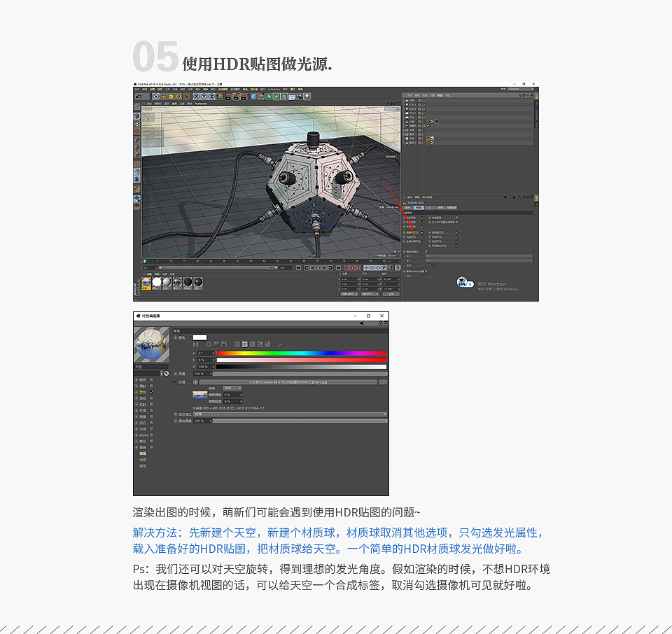Select the first HDR sky material thumbnail

tap(146, 283)
